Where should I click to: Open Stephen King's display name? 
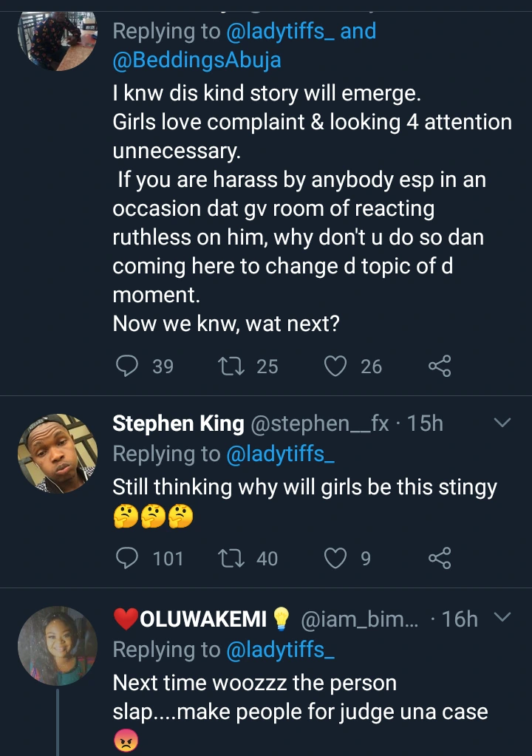coord(178,423)
